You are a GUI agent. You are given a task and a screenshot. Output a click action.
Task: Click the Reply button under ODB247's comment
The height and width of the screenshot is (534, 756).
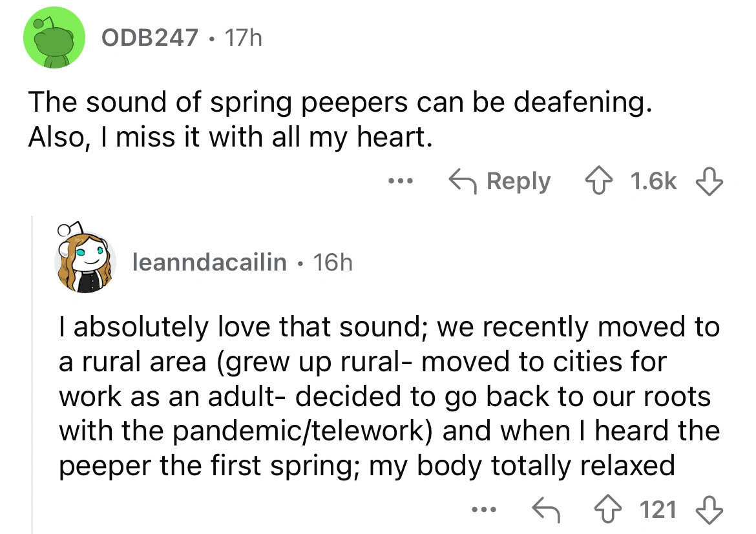tap(501, 181)
